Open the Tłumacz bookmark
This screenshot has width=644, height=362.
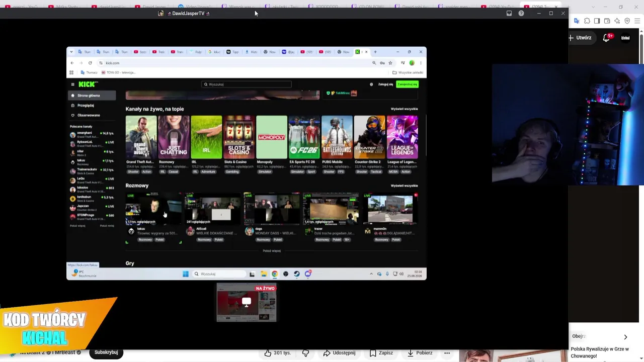click(x=89, y=72)
